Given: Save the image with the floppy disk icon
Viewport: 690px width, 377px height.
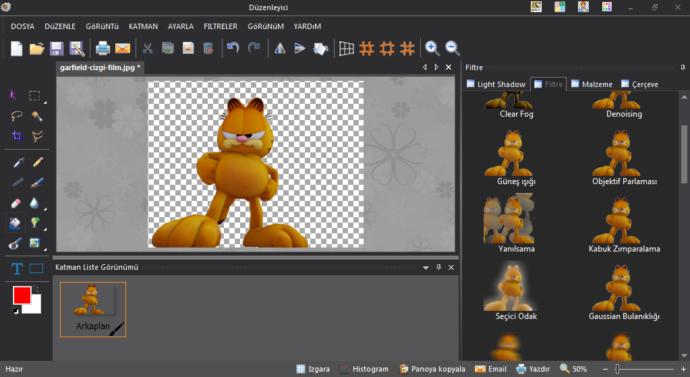Looking at the screenshot, I should point(57,48).
